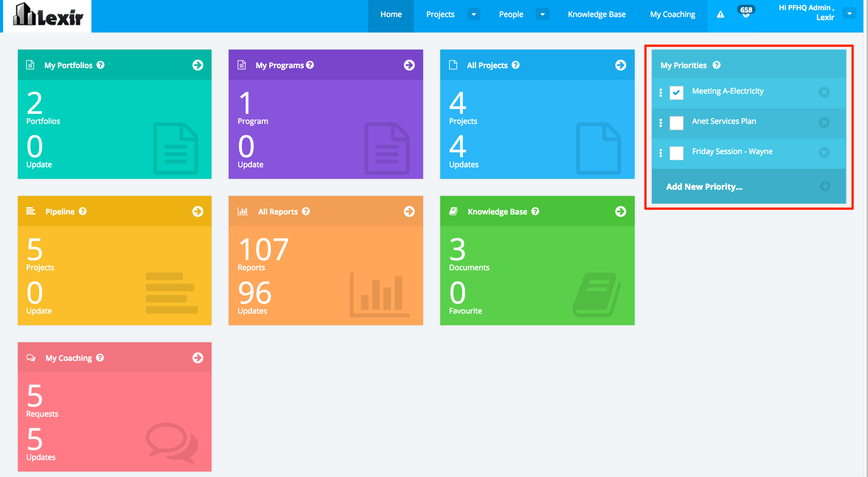Remove Anet Services Plan priority
868x477 pixels.
click(824, 122)
